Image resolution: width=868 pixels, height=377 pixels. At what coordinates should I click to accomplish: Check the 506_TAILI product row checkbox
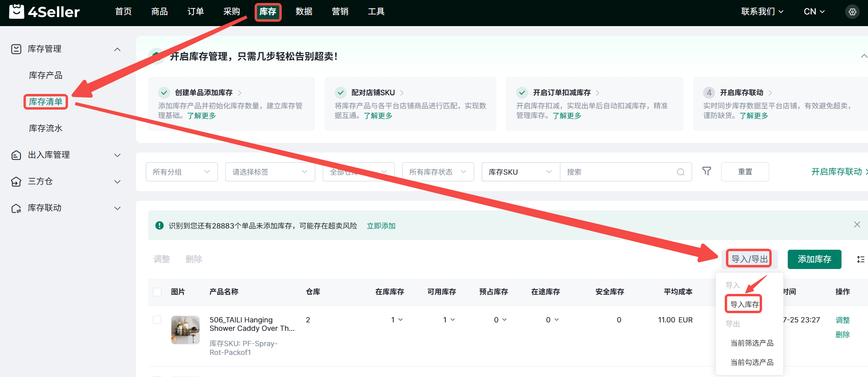[157, 320]
